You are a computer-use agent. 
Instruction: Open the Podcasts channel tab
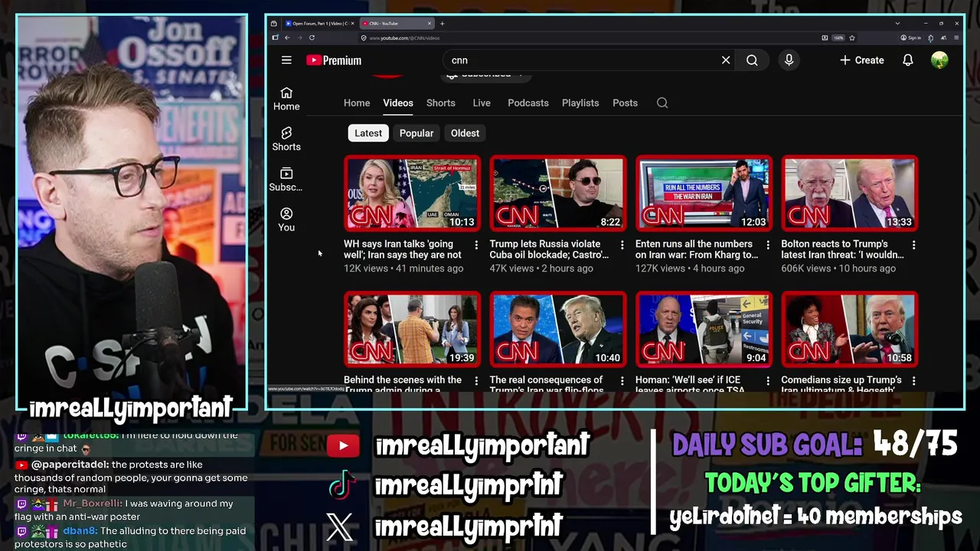pos(528,103)
